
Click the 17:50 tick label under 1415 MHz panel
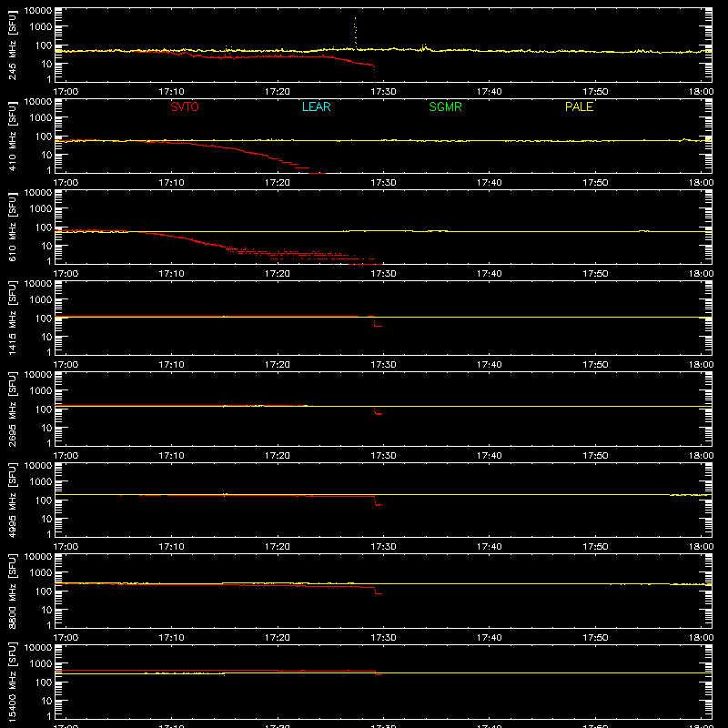pos(595,365)
